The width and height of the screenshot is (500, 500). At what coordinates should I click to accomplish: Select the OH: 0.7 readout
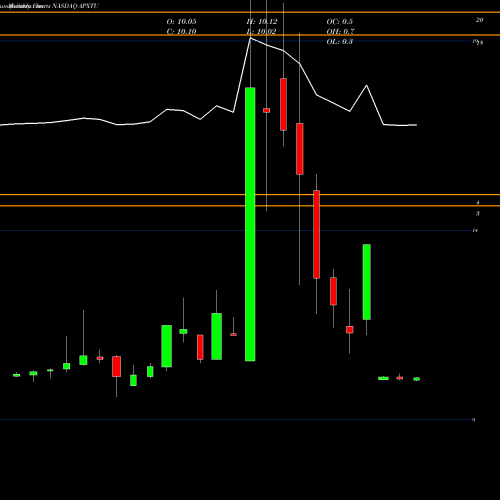tap(340, 32)
